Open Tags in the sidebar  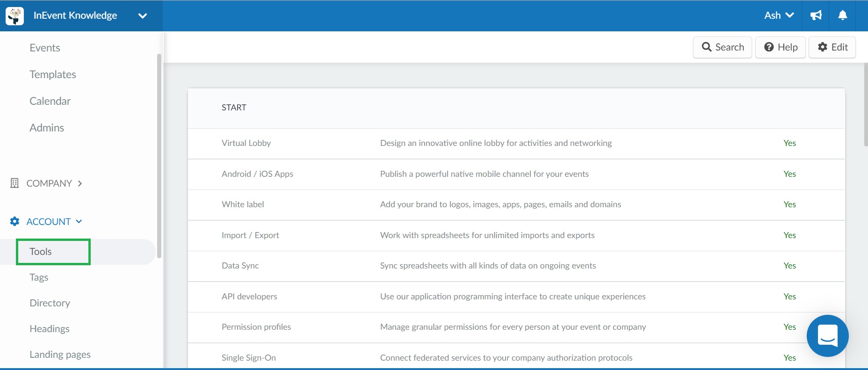39,277
